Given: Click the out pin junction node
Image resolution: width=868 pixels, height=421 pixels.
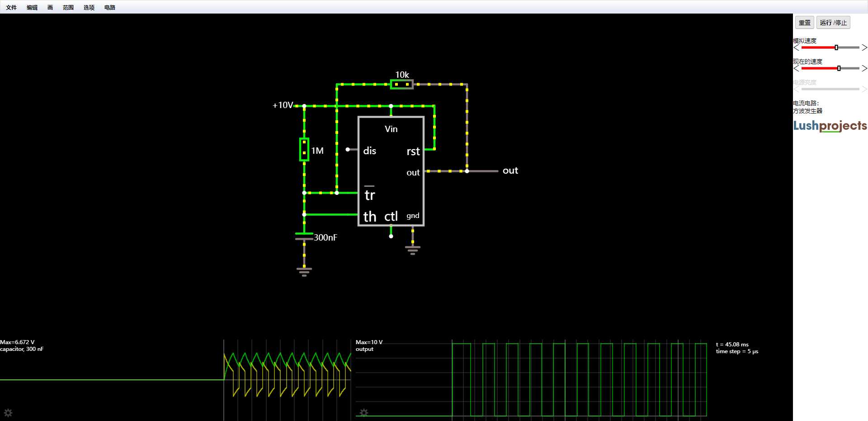Looking at the screenshot, I should click(467, 171).
